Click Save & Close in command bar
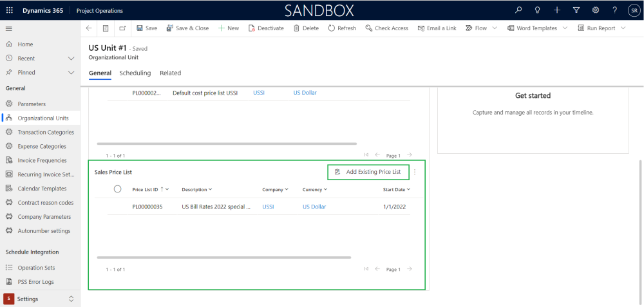The image size is (644, 307). 187,28
